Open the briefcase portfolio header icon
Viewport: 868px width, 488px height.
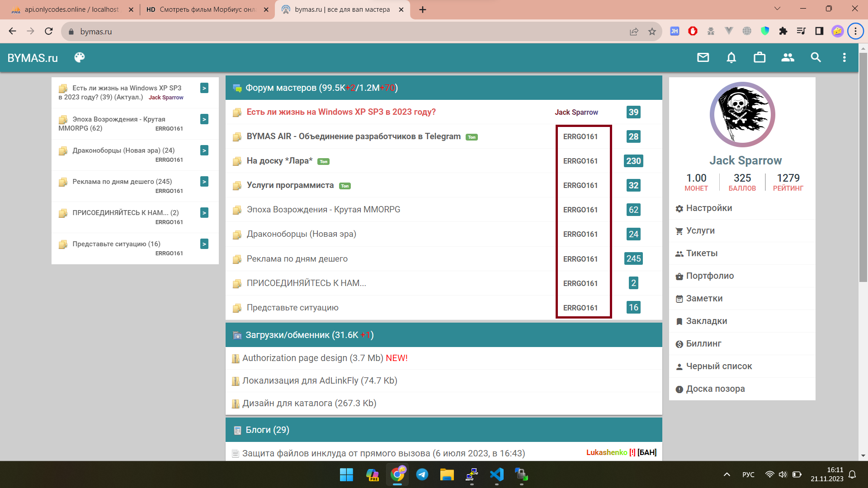pyautogui.click(x=759, y=57)
